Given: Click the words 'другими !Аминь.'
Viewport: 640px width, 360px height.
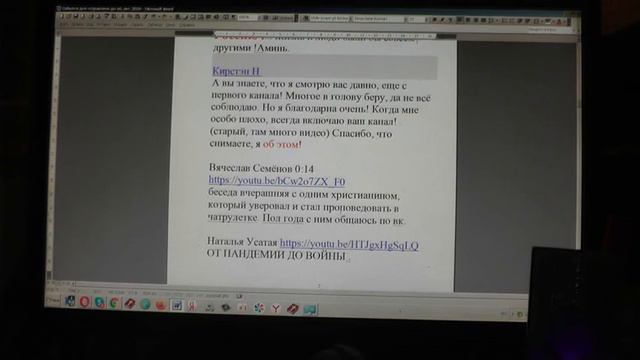Looking at the screenshot, I should [251, 48].
